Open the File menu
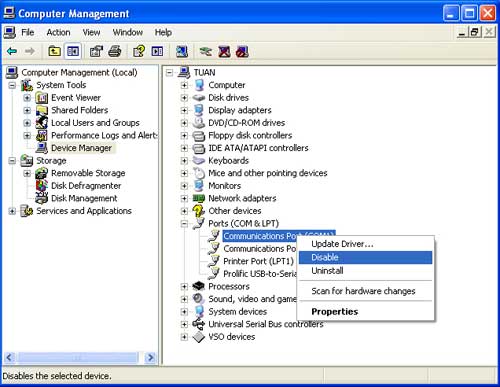Viewport: 500px width, 387px height. 28,32
